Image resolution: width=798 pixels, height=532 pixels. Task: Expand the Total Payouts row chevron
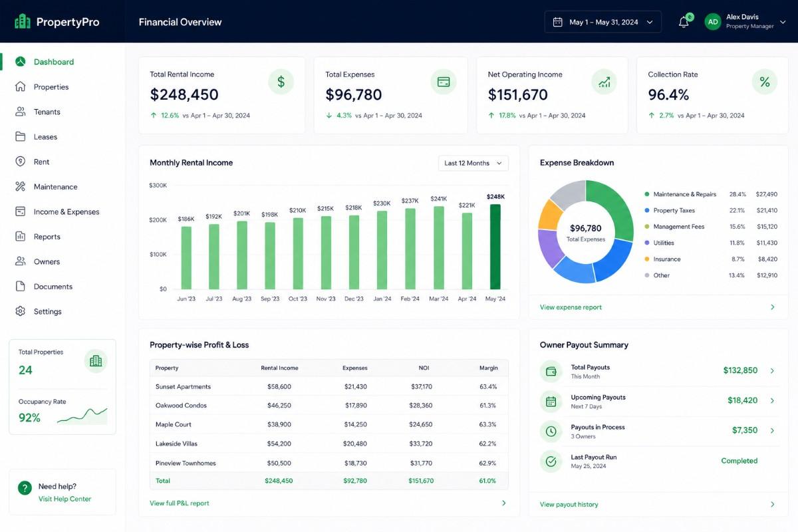(x=772, y=370)
